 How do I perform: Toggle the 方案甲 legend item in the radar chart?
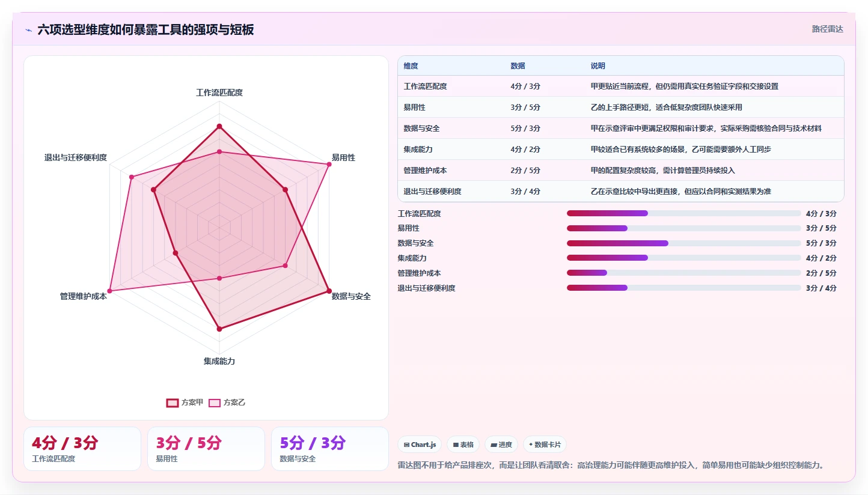[185, 402]
